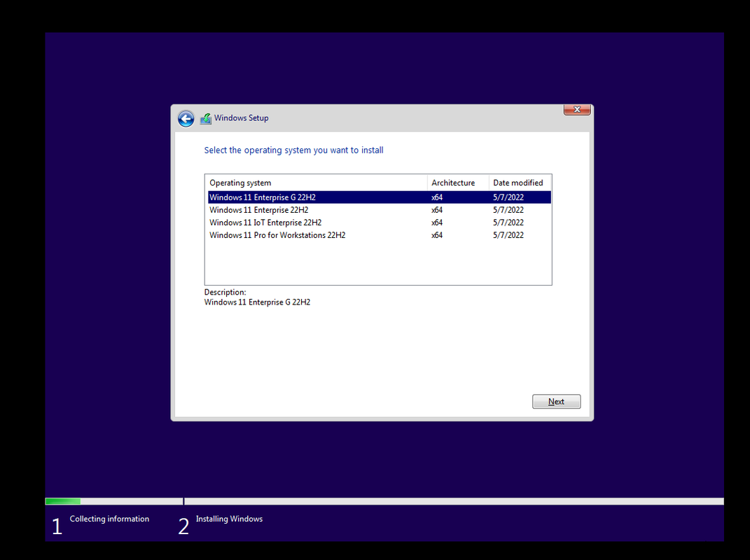The image size is (750, 560).
Task: Click the Windows Setup title icon
Action: pos(206,118)
